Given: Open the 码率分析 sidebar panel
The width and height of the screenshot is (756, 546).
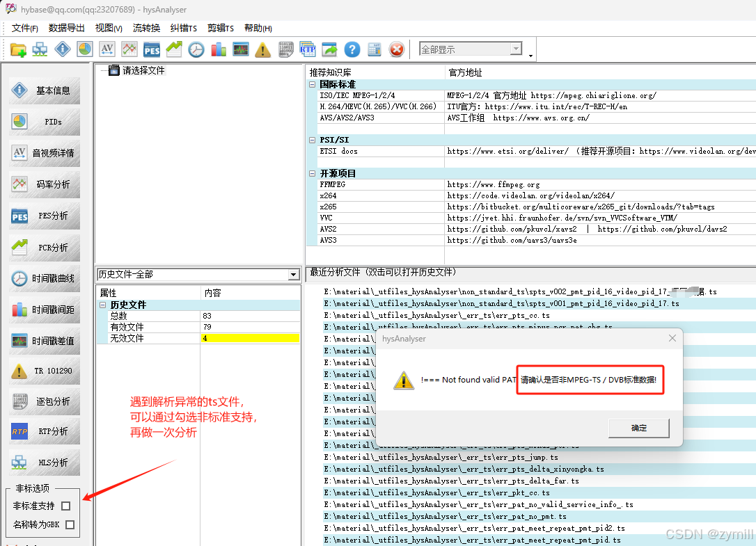Looking at the screenshot, I should coord(45,184).
